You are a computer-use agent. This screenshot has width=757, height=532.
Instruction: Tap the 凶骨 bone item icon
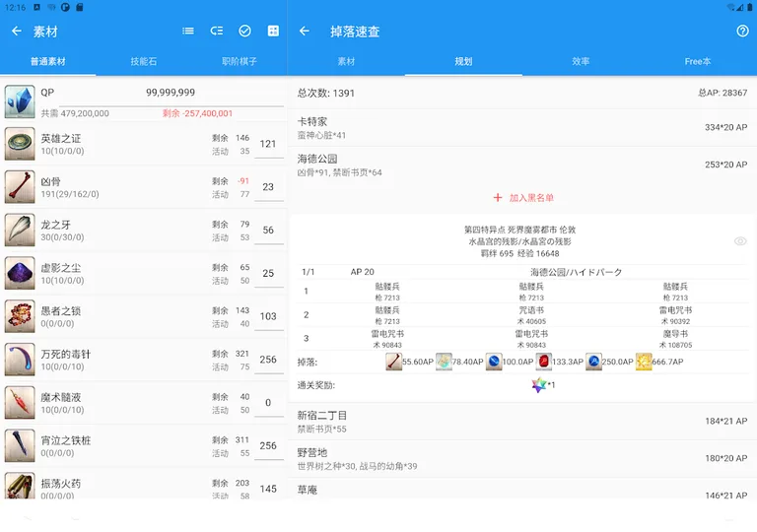(20, 186)
